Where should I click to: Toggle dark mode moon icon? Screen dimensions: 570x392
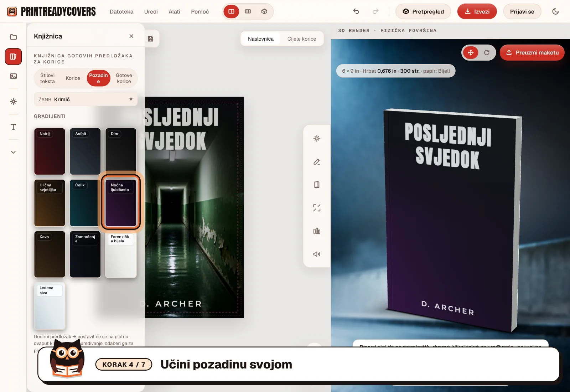click(555, 11)
